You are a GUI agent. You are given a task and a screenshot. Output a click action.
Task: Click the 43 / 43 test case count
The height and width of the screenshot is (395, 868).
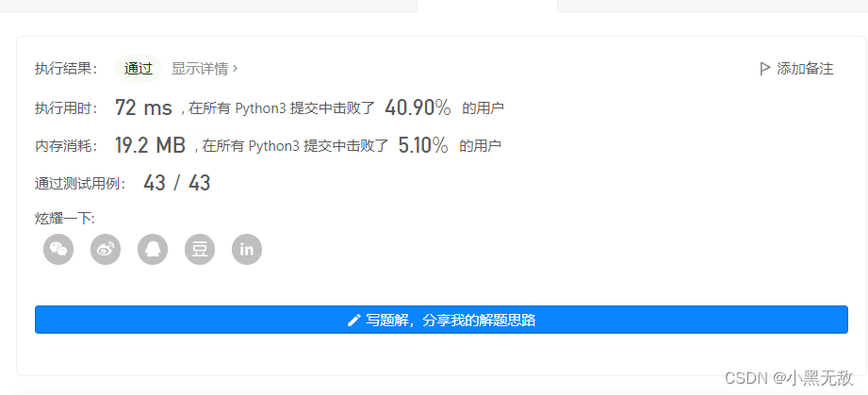tap(177, 184)
